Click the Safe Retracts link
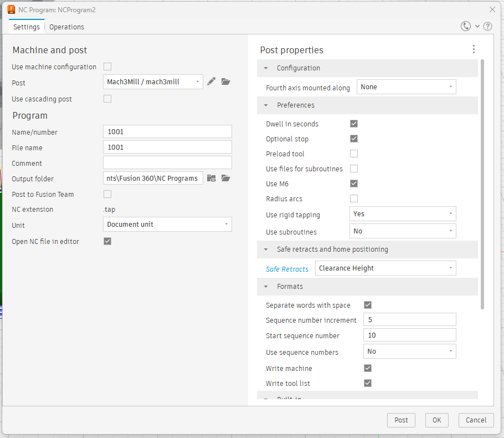504x438 pixels. click(x=287, y=269)
